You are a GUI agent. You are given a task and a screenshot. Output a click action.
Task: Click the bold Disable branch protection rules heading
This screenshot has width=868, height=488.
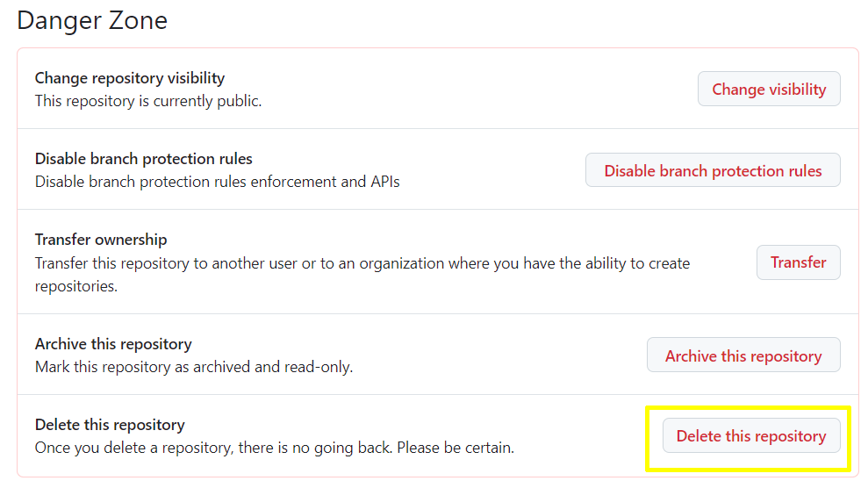pos(143,159)
